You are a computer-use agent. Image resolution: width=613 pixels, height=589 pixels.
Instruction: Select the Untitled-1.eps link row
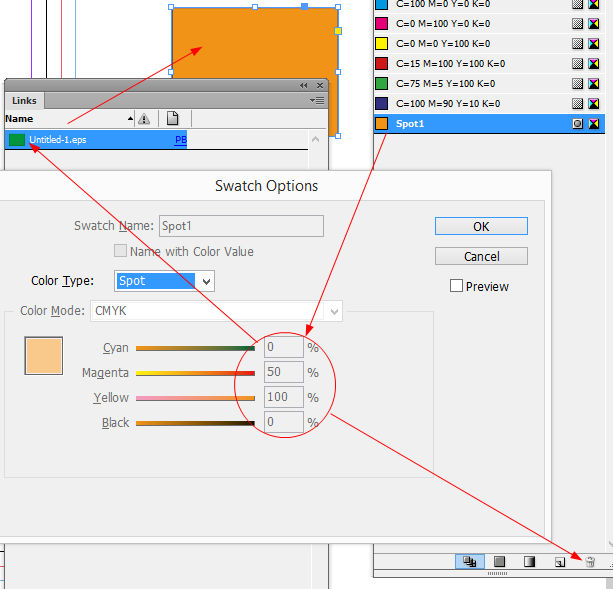156,140
